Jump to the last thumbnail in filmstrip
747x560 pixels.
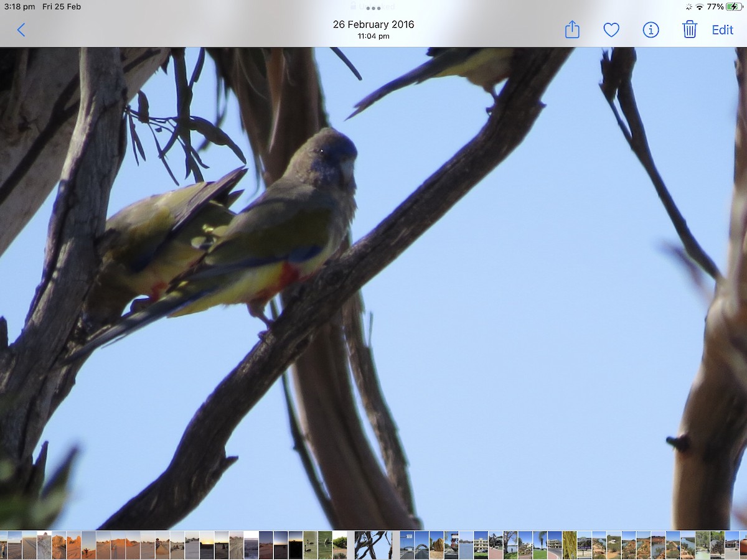click(743, 545)
